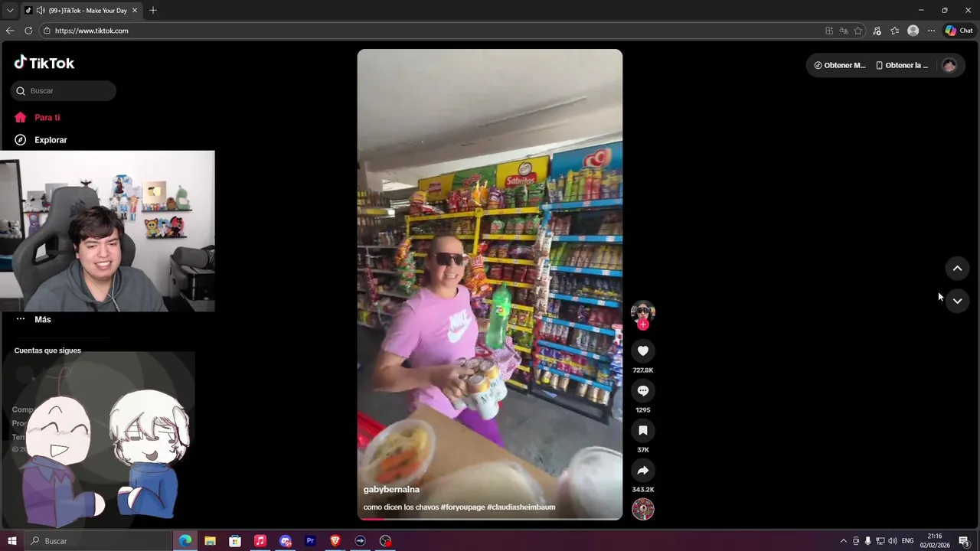The width and height of the screenshot is (980, 551).
Task: Go to the next video with the down chevron
Action: 957,301
